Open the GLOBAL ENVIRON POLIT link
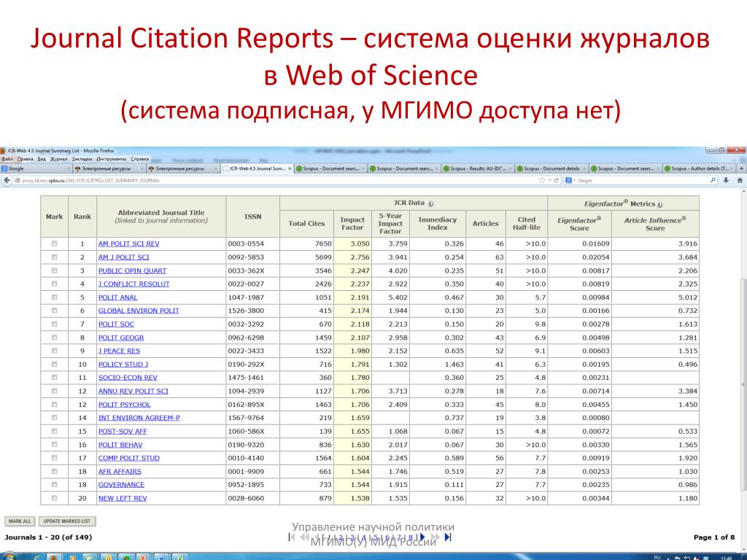747x560 pixels. tap(139, 311)
